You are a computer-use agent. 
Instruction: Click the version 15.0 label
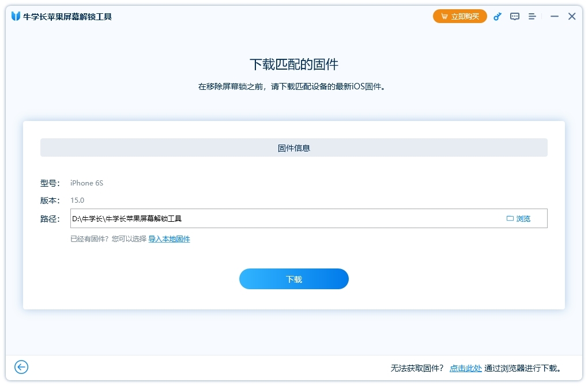tap(77, 200)
